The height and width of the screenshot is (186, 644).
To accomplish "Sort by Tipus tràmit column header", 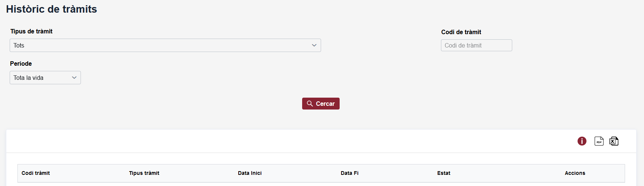I will pos(144,173).
